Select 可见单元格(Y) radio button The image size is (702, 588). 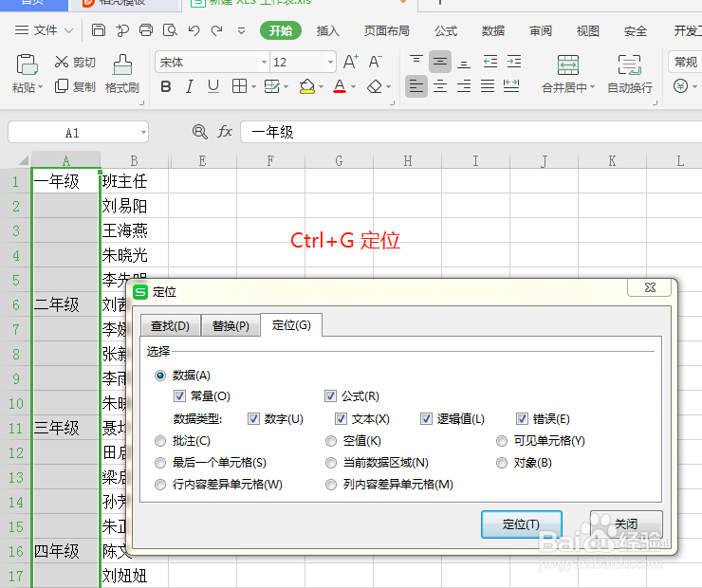pyautogui.click(x=502, y=441)
